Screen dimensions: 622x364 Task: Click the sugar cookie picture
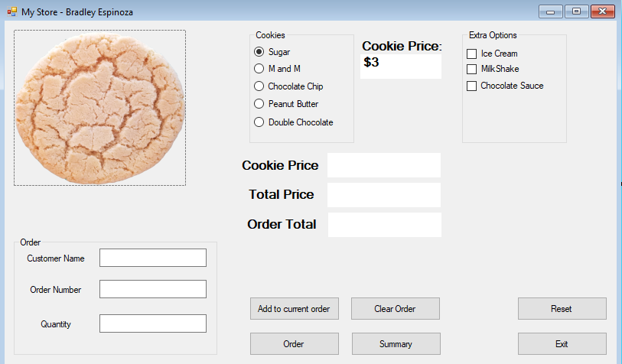click(x=99, y=108)
